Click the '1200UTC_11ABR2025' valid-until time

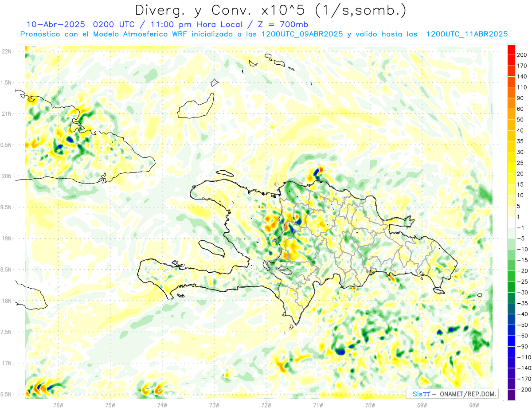click(467, 34)
